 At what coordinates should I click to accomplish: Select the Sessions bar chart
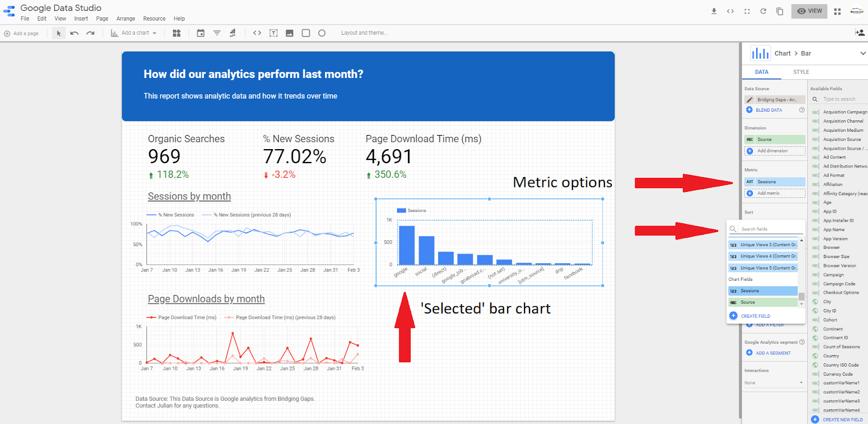click(x=489, y=242)
